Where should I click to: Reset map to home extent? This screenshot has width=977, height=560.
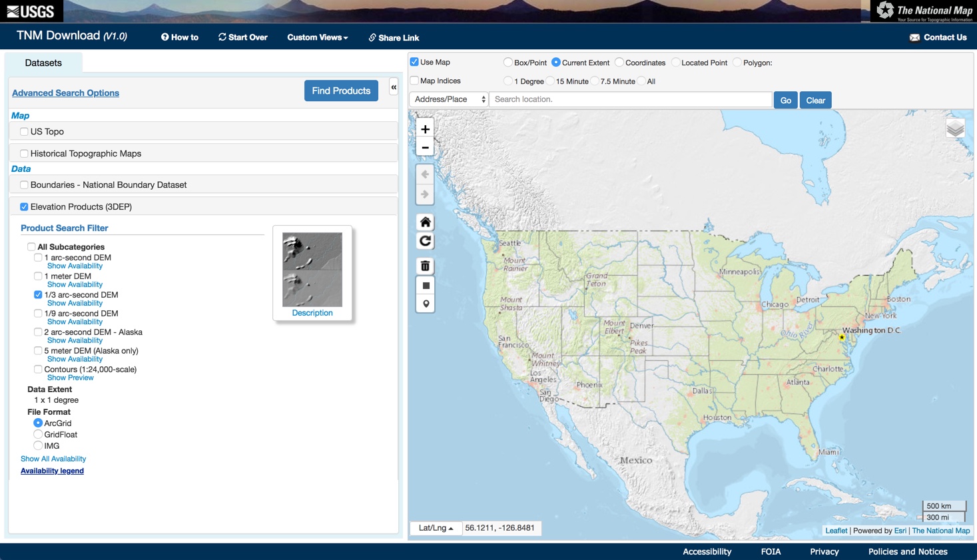click(x=425, y=222)
